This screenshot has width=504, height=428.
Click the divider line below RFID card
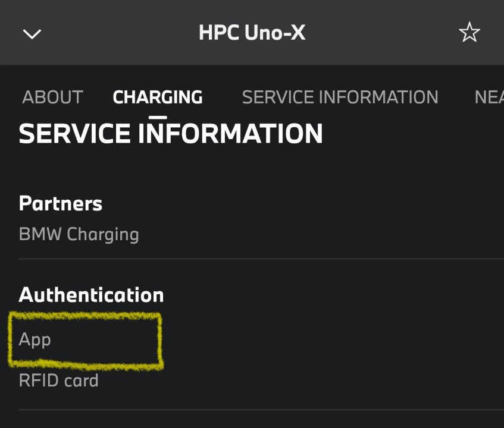coord(261,410)
